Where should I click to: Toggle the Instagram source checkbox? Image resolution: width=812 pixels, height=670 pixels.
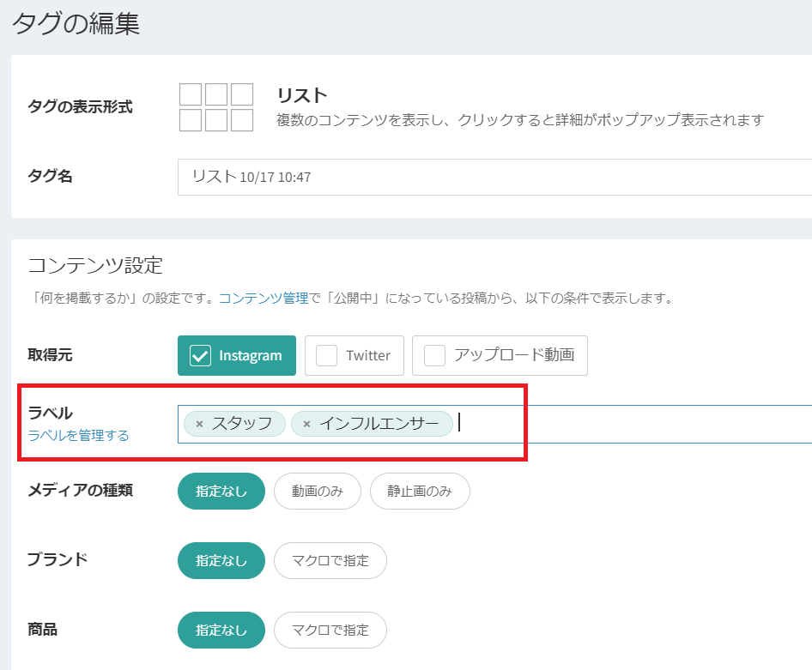[x=201, y=355]
